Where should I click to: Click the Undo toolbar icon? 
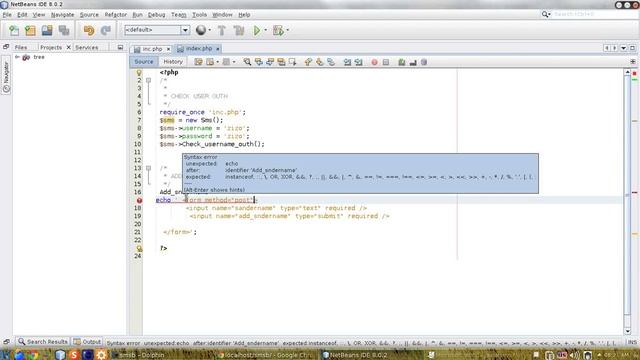(x=89, y=30)
